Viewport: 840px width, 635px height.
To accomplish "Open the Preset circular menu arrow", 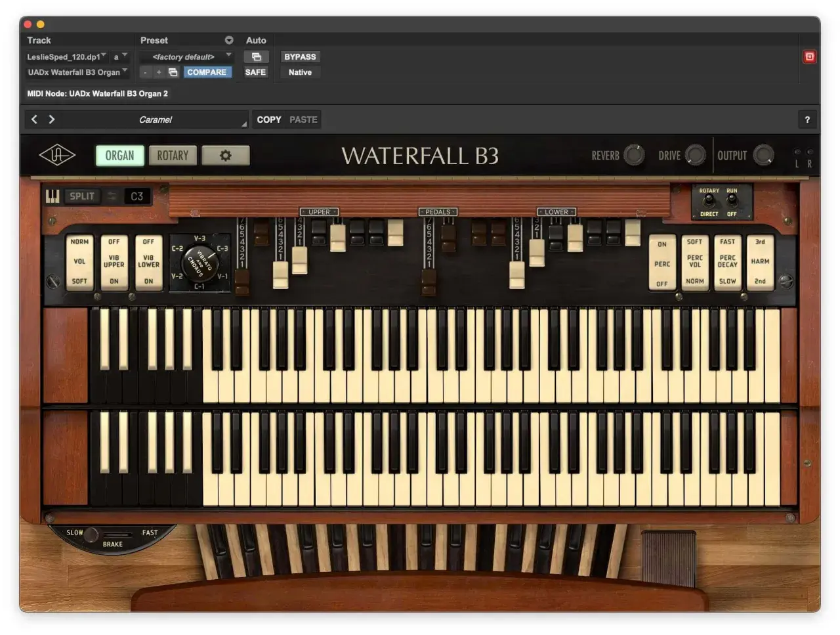I will (x=229, y=40).
